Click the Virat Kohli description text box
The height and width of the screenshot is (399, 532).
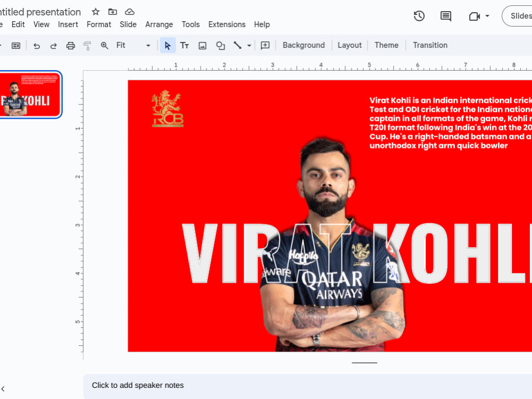(451, 123)
